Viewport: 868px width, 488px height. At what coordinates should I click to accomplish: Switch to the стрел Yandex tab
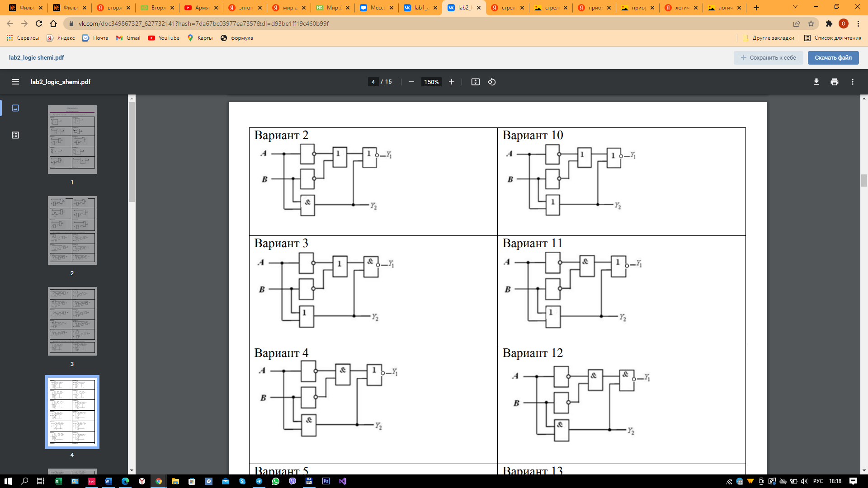(x=507, y=8)
